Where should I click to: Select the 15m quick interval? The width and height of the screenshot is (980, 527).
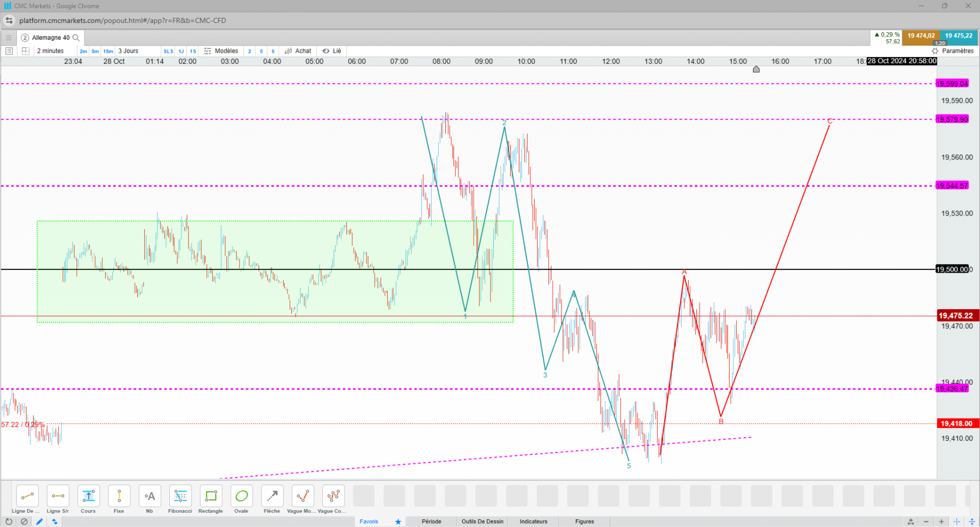click(108, 51)
